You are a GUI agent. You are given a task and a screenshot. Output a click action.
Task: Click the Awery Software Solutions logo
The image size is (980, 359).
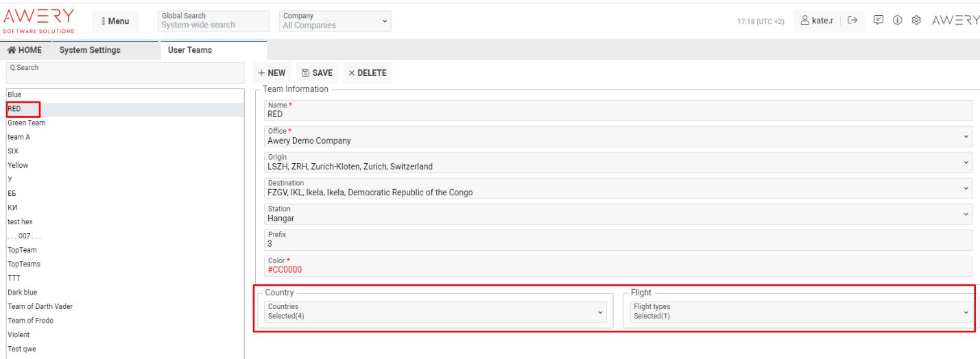[x=39, y=21]
